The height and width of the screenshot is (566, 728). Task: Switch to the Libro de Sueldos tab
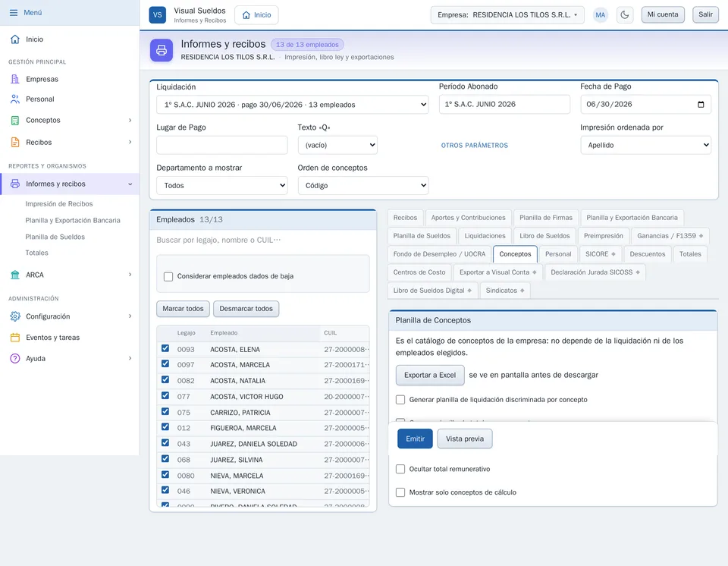[544, 236]
